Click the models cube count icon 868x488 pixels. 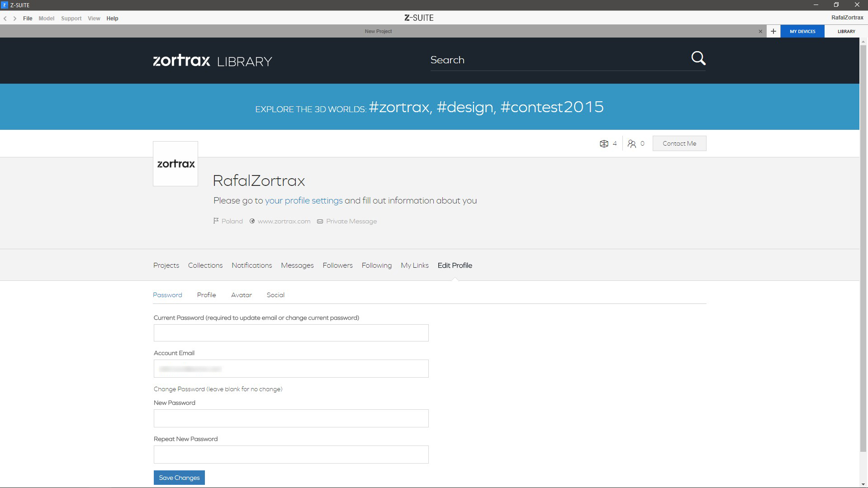(x=604, y=144)
